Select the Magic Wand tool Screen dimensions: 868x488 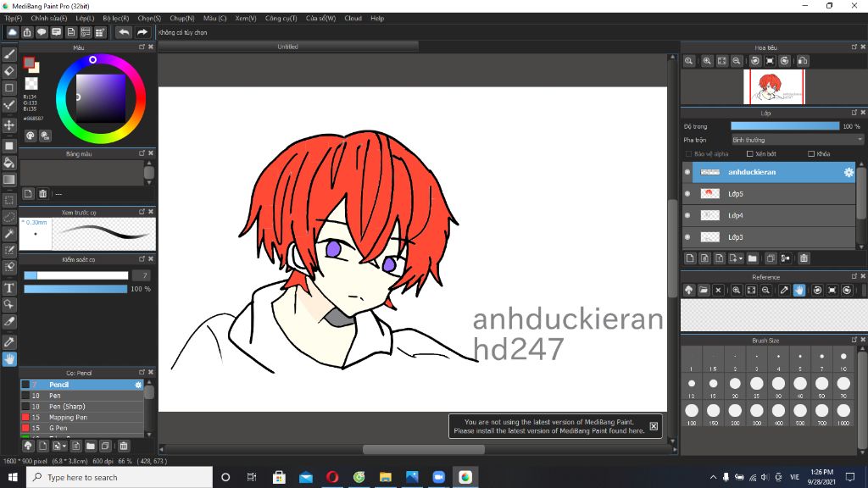tap(8, 234)
